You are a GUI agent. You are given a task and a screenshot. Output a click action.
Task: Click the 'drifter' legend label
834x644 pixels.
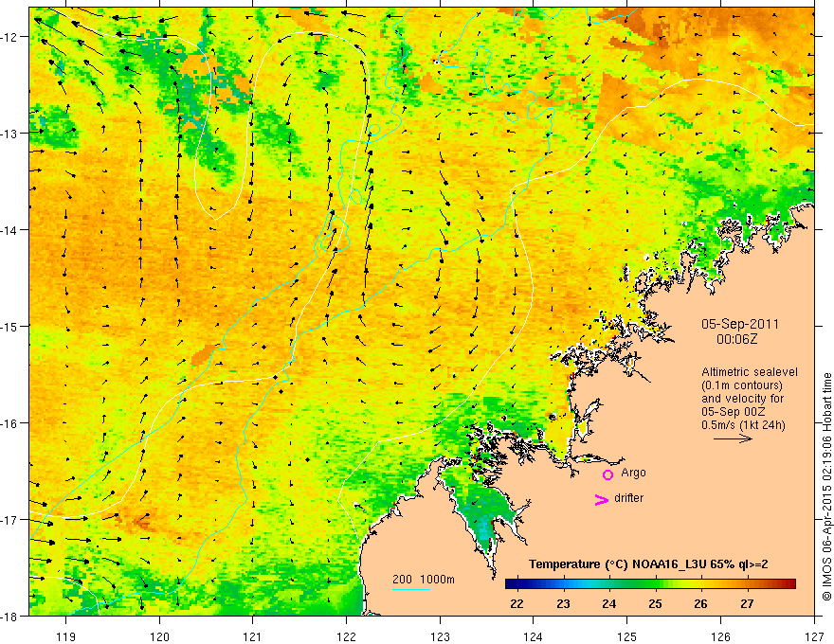click(x=628, y=498)
